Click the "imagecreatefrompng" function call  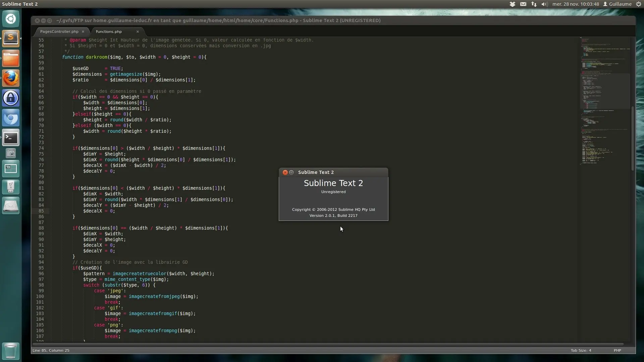(153, 330)
